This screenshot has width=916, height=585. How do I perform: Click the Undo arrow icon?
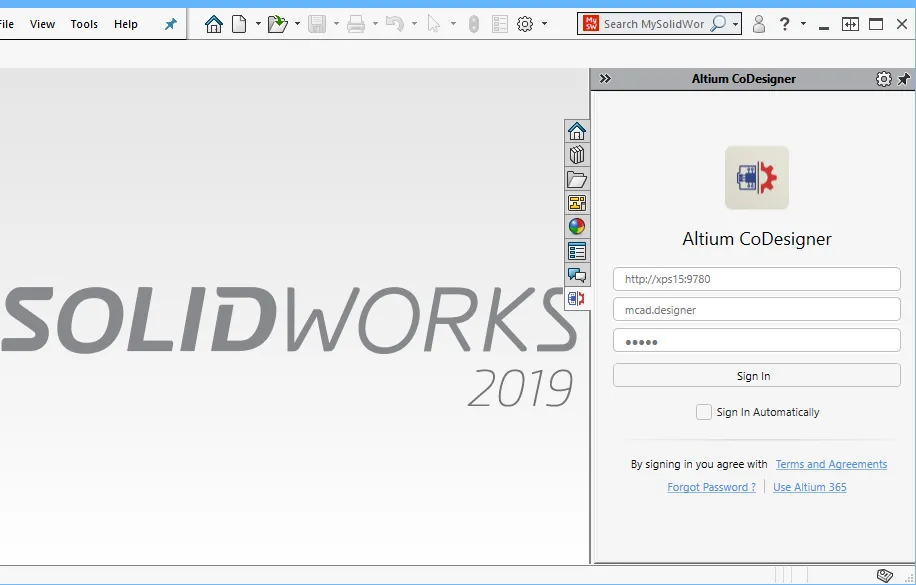click(x=395, y=24)
